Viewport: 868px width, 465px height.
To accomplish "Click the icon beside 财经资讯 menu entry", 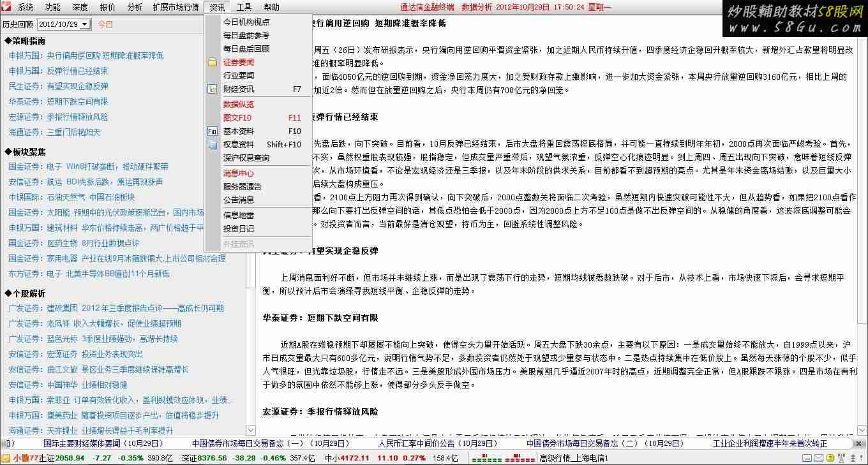I will [x=212, y=89].
